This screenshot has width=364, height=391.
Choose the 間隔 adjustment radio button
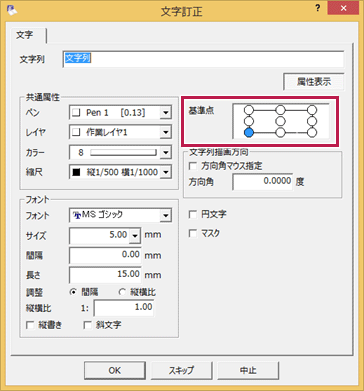coord(72,292)
